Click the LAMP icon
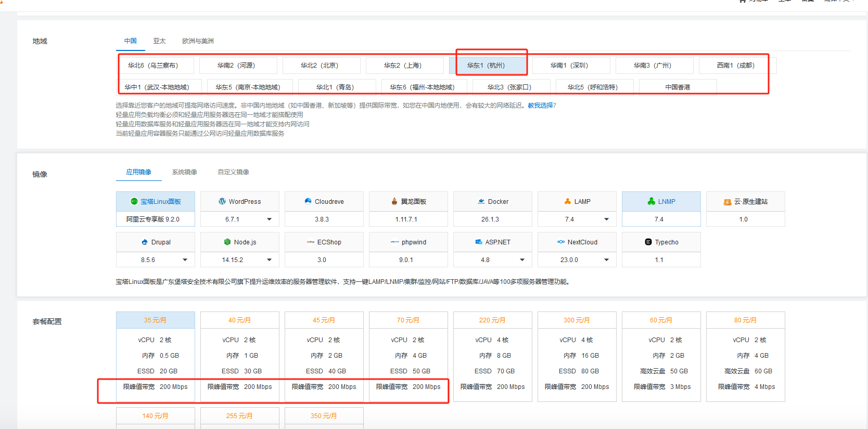Screen dimensions: 868x429 568,201
